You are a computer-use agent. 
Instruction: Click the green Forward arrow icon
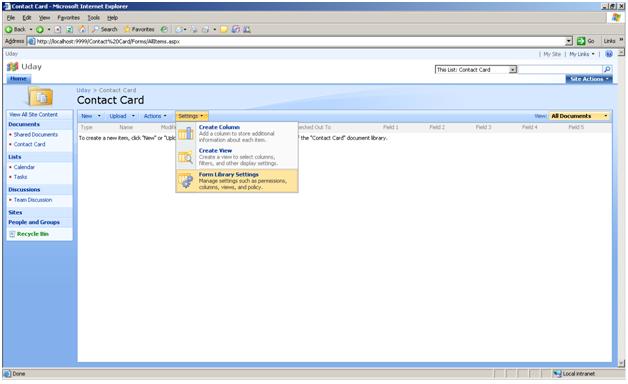click(40, 29)
